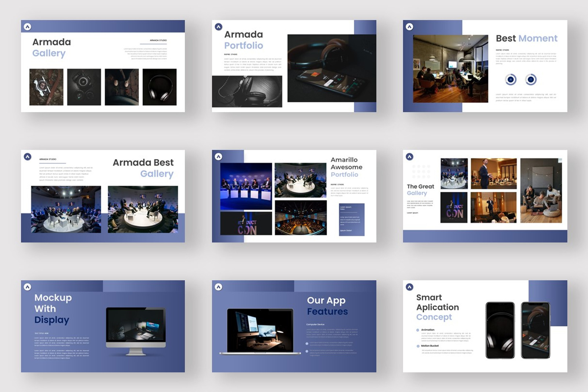Viewport: 588px width, 392px height.
Task: Select the Armada logo on the Best Moment slide
Action: tap(409, 26)
